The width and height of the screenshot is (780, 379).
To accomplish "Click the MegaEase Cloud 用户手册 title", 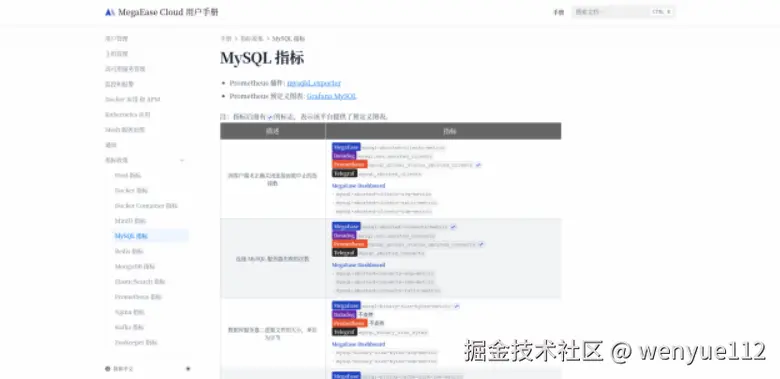I will (x=168, y=12).
